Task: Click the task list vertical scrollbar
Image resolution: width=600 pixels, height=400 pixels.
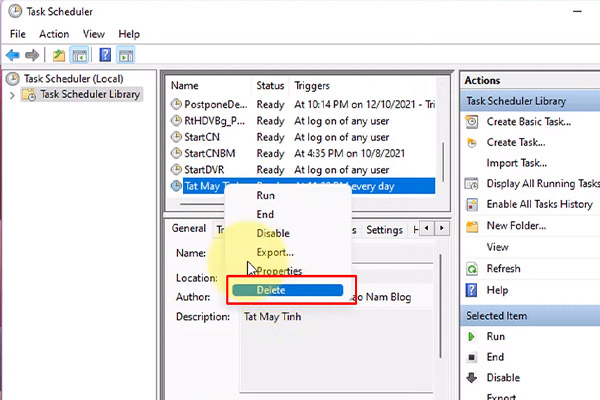Action: point(443,162)
